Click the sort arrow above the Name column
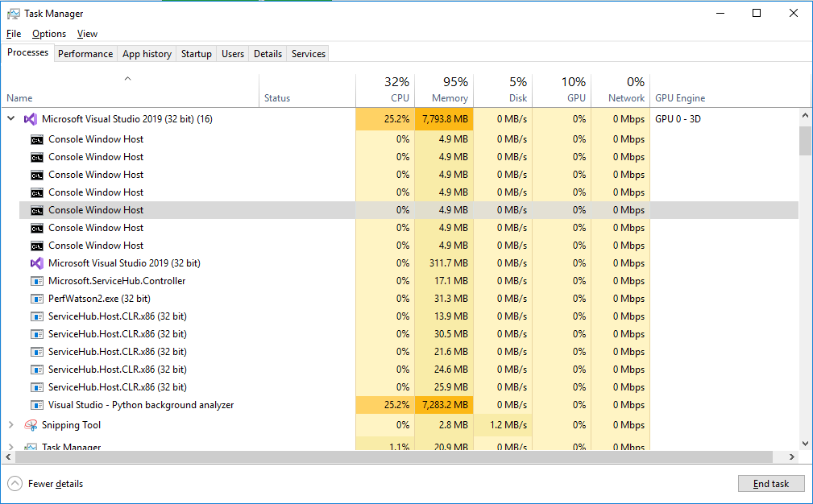 point(127,79)
